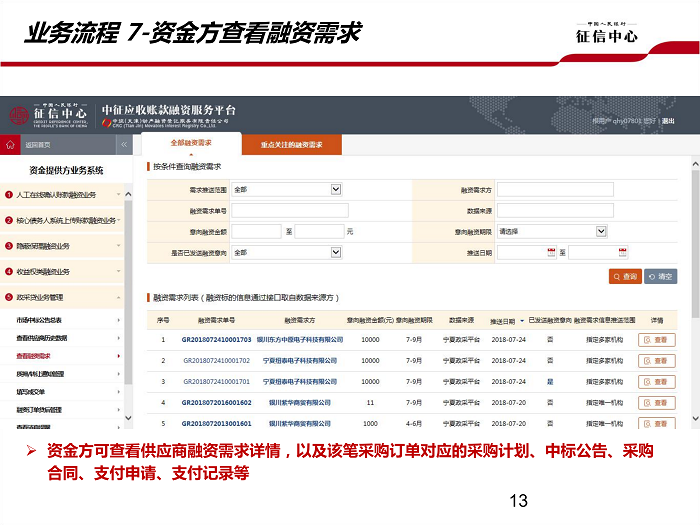The width and height of the screenshot is (700, 525).
Task: Click the 退出 logout link
Action: coord(668,121)
